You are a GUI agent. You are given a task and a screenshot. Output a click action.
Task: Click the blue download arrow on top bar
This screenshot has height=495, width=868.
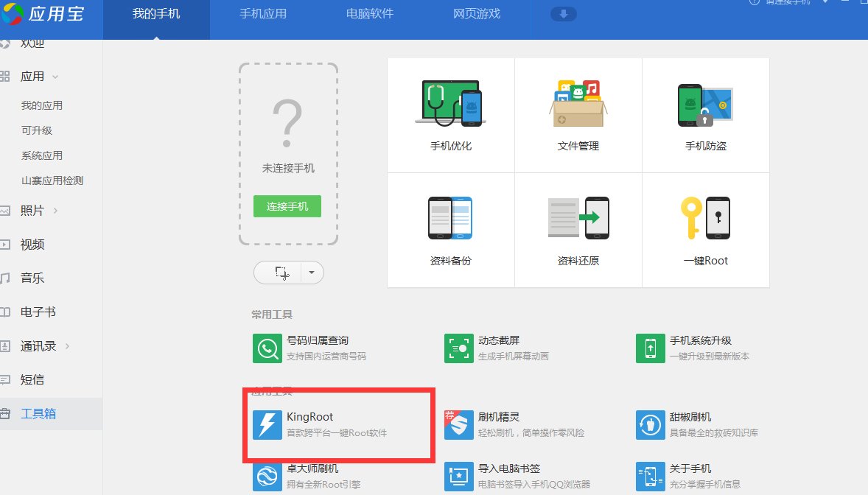[564, 13]
